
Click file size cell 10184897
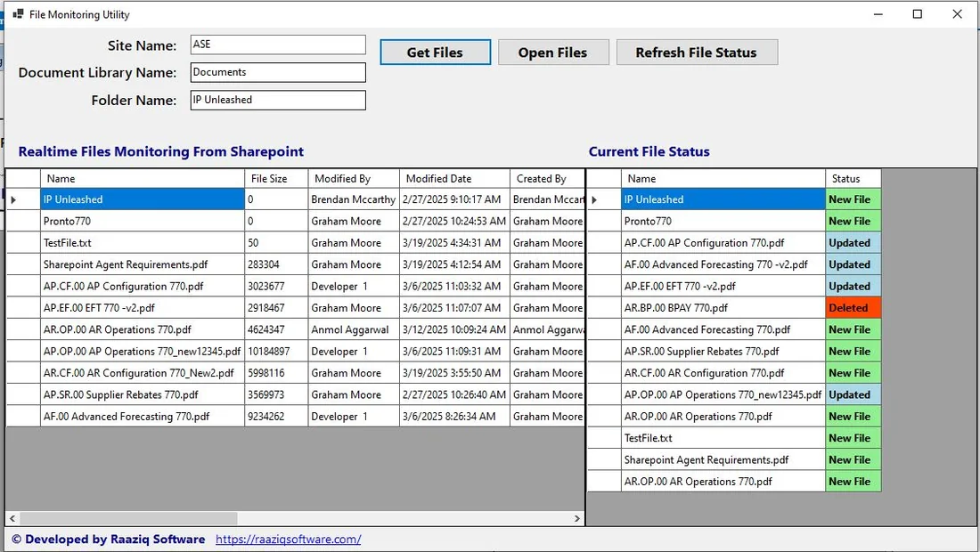click(276, 352)
